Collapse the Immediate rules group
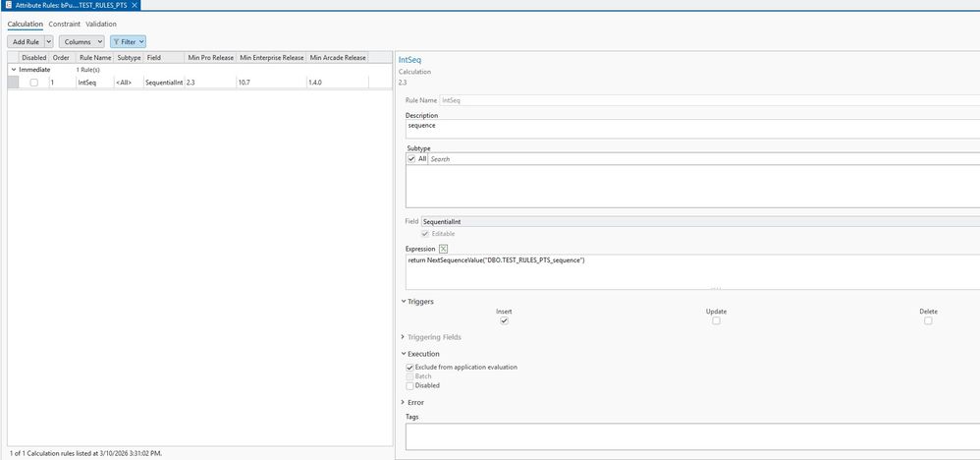980x460 pixels. 14,70
